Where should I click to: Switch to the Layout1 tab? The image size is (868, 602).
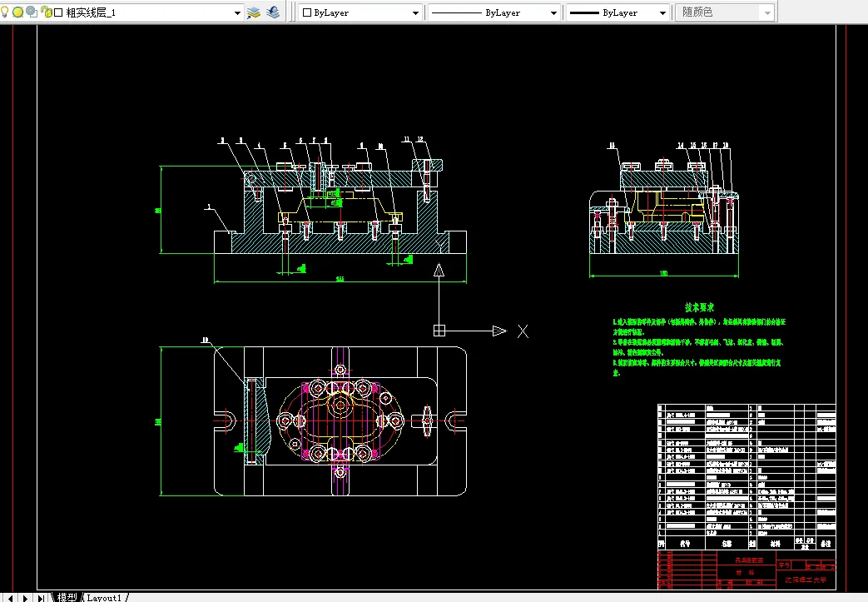[x=105, y=597]
